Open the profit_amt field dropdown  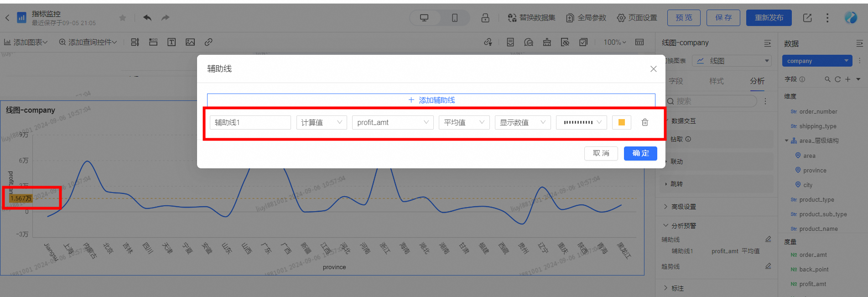pos(392,122)
